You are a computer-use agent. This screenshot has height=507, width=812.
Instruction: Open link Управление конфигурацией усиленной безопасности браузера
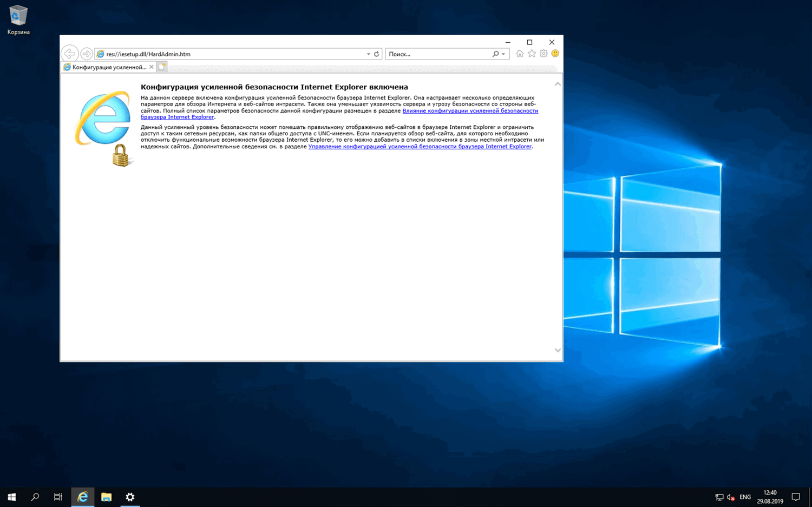pyautogui.click(x=420, y=147)
